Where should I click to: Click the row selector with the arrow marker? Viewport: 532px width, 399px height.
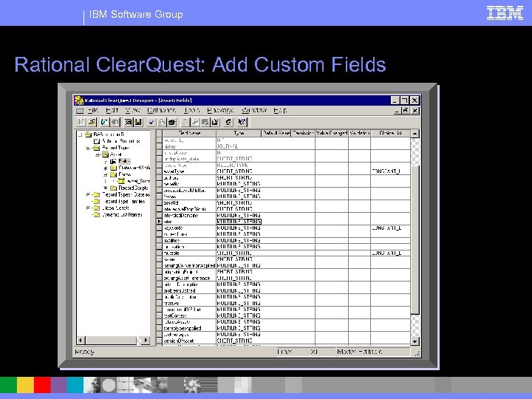click(x=159, y=222)
